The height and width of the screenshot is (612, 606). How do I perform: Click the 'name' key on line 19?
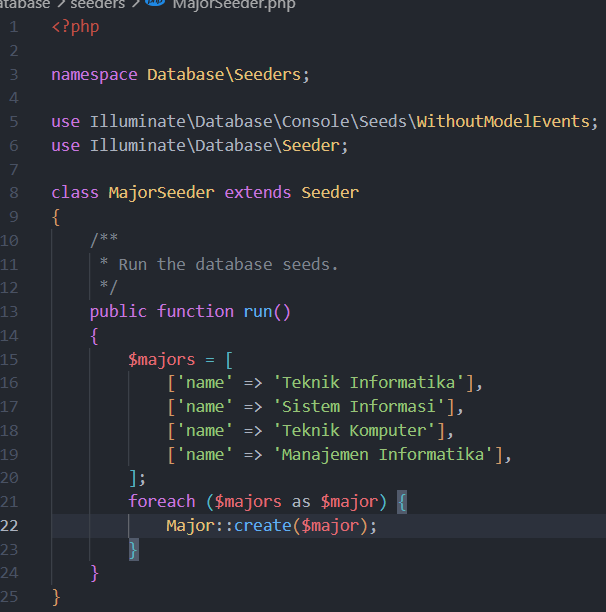tap(205, 455)
